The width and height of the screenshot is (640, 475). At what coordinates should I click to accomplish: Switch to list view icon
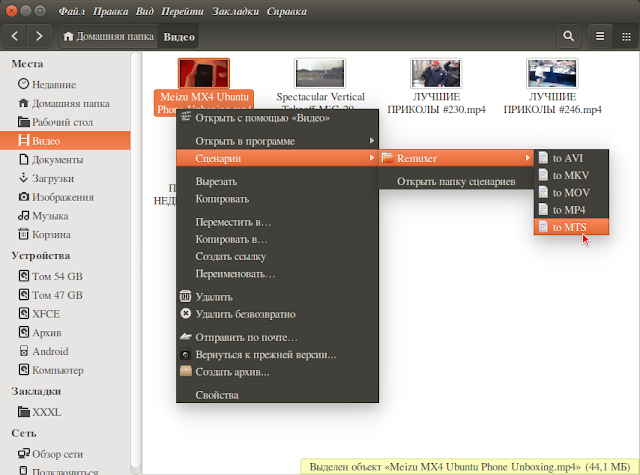click(600, 36)
